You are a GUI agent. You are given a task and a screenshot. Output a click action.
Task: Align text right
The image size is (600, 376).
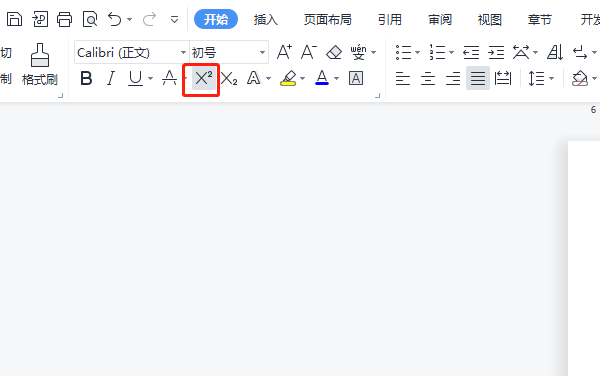click(453, 78)
